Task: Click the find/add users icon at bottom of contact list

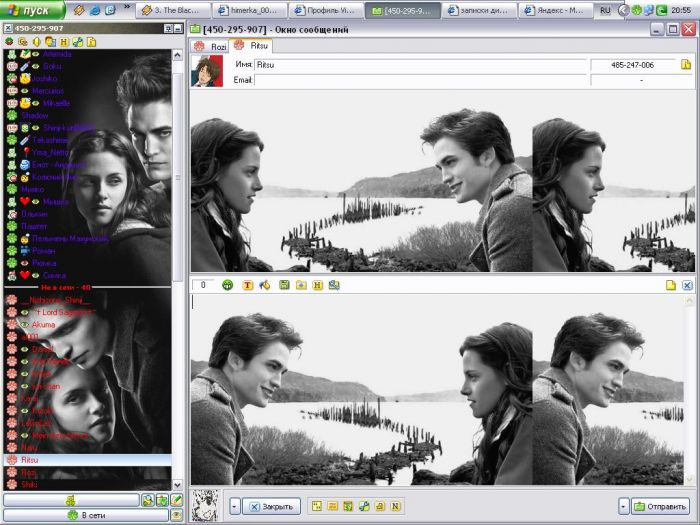Action: (147, 500)
